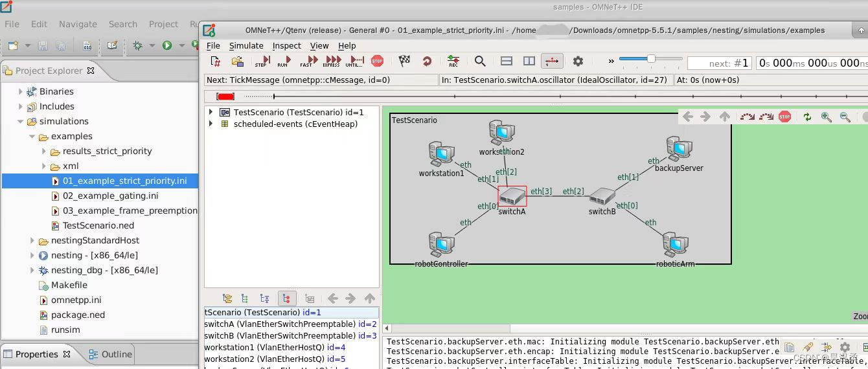The width and height of the screenshot is (868, 369).
Task: Expand the Includes node in Project Explorer
Action: pyautogui.click(x=20, y=107)
